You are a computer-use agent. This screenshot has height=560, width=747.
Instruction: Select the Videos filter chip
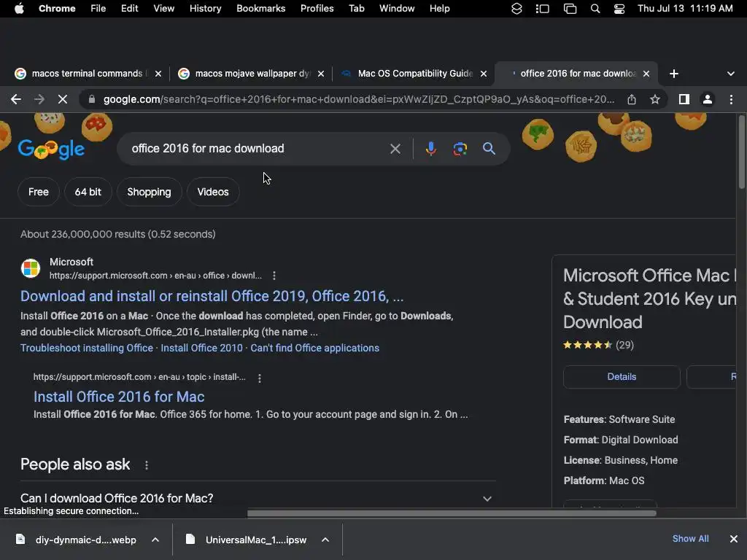pyautogui.click(x=213, y=192)
